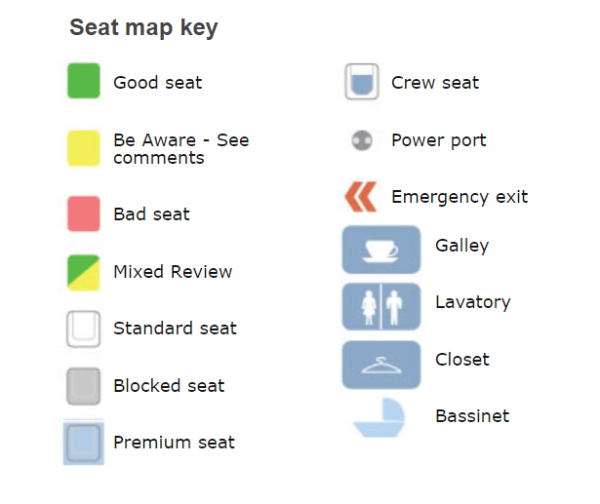
Task: Click the Good seat label
Action: [x=157, y=82]
